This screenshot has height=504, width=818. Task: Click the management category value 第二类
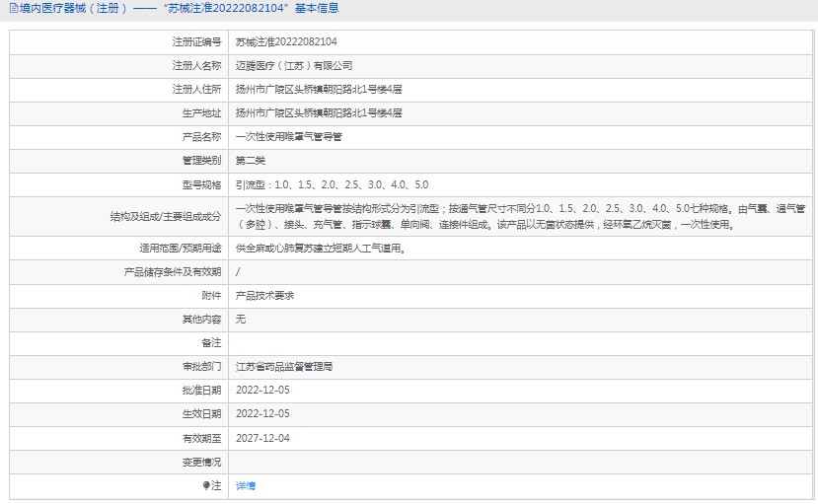click(x=251, y=161)
